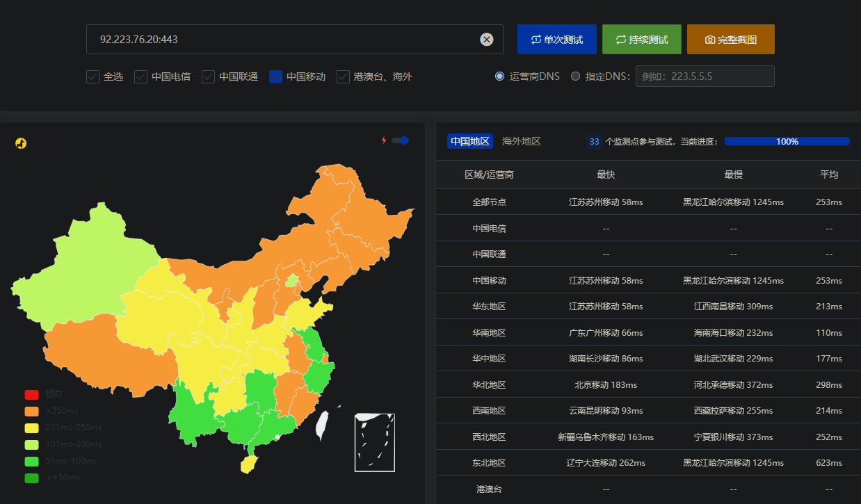The width and height of the screenshot is (861, 504).
Task: Toggle the switch beside the lightning icon
Action: (x=400, y=140)
